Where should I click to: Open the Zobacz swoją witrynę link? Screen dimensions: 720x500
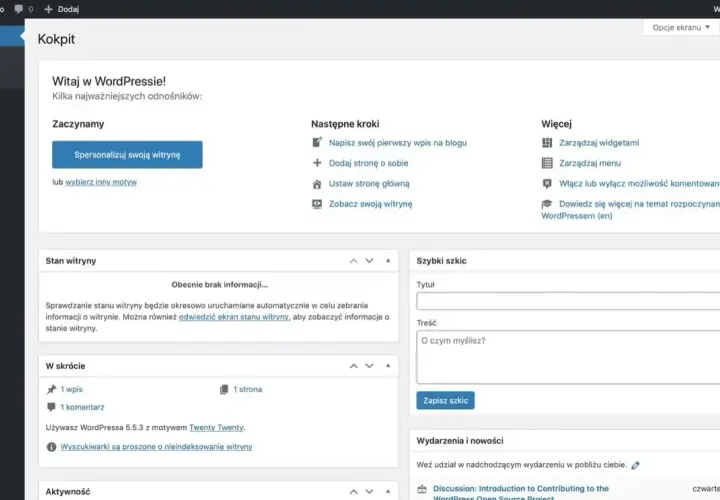[371, 204]
